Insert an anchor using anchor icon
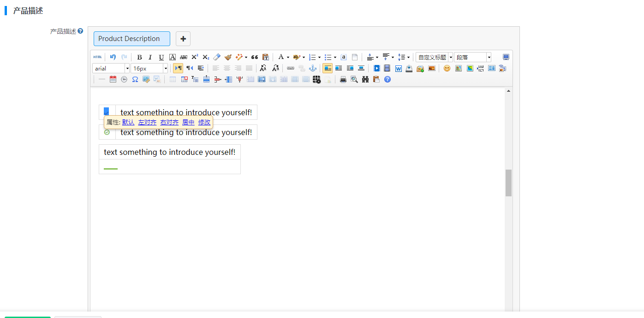Image resolution: width=644 pixels, height=318 pixels. pos(312,68)
